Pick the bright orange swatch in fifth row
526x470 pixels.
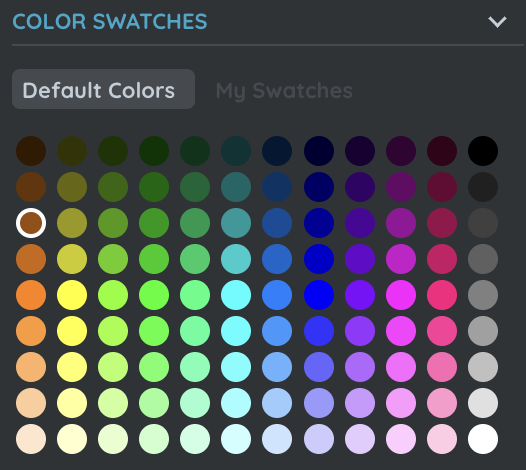[x=31, y=295]
